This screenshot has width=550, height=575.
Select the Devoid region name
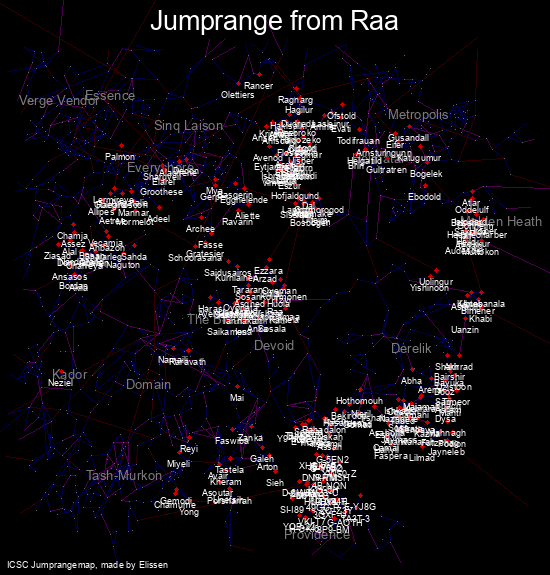point(274,345)
